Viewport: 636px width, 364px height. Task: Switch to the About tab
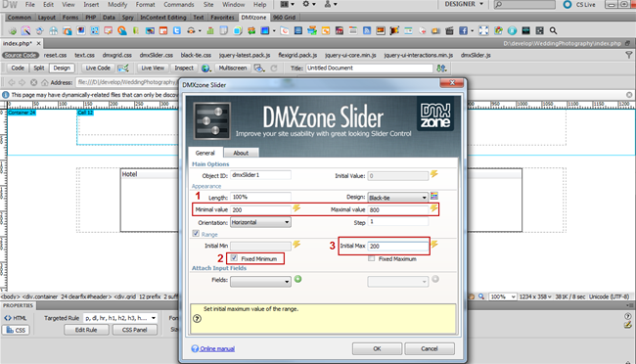click(x=241, y=153)
